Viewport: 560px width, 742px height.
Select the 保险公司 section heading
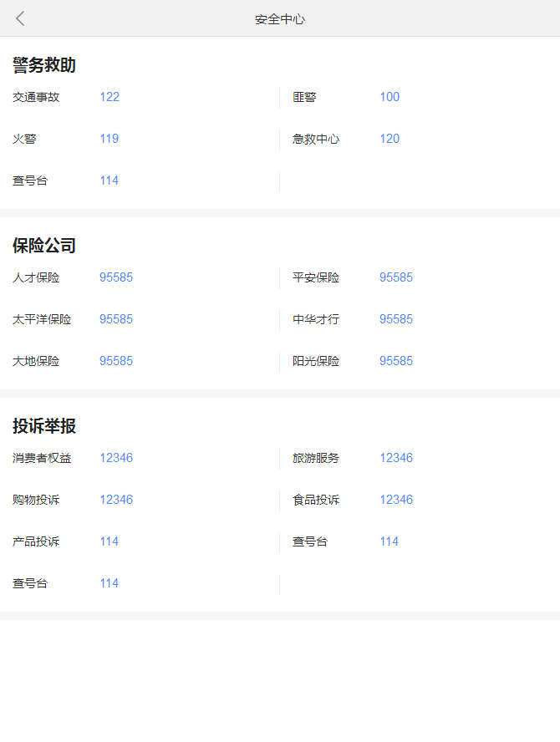(x=44, y=246)
